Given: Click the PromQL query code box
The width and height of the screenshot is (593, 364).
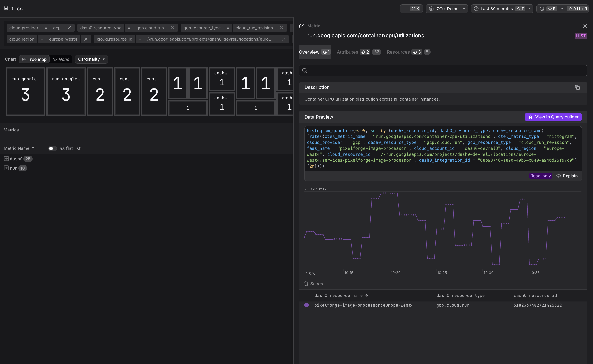Looking at the screenshot, I should coord(443,148).
